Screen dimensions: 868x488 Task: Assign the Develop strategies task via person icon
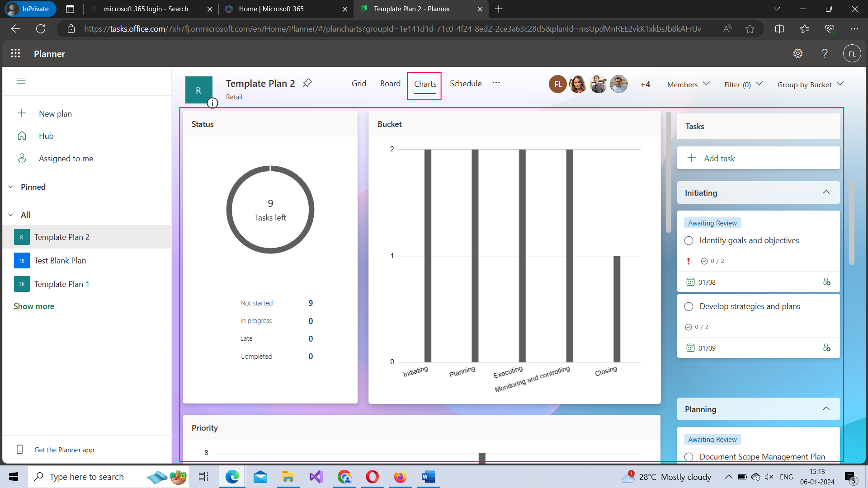click(x=826, y=347)
